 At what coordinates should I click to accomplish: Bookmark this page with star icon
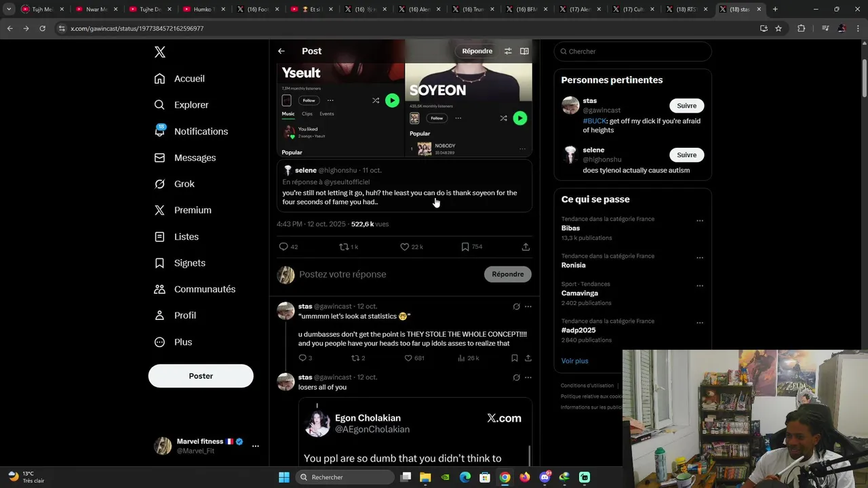(778, 28)
